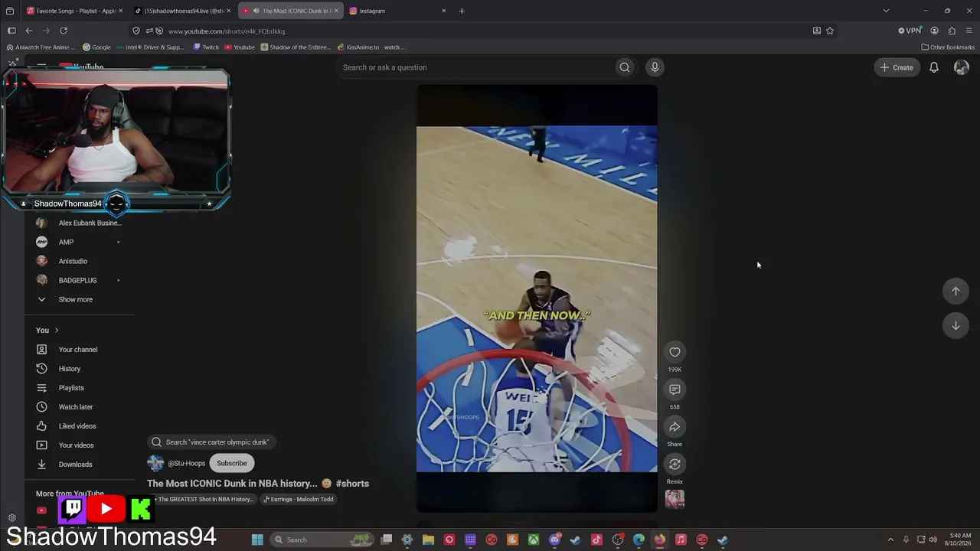Open the Twitch bookmark
980x551 pixels.
(x=206, y=47)
